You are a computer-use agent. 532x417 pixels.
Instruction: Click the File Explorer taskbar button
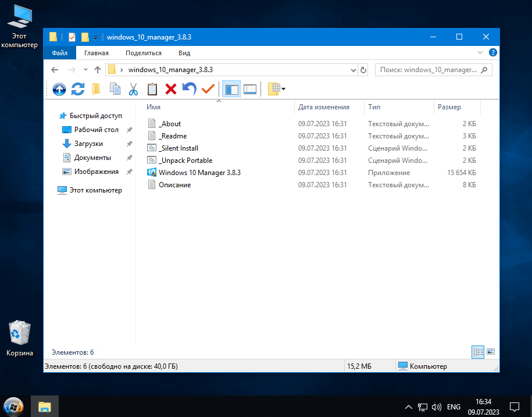coord(44,407)
